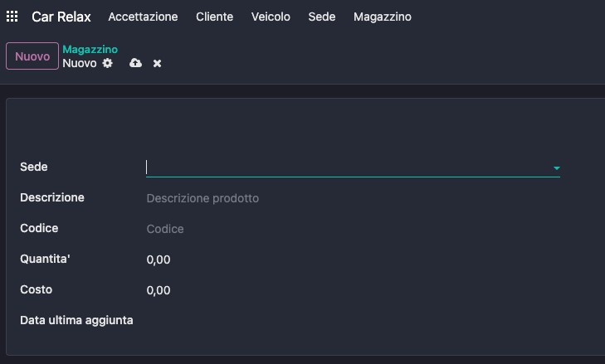Click the Nuovo record title text
The image size is (605, 364).
coord(80,63)
